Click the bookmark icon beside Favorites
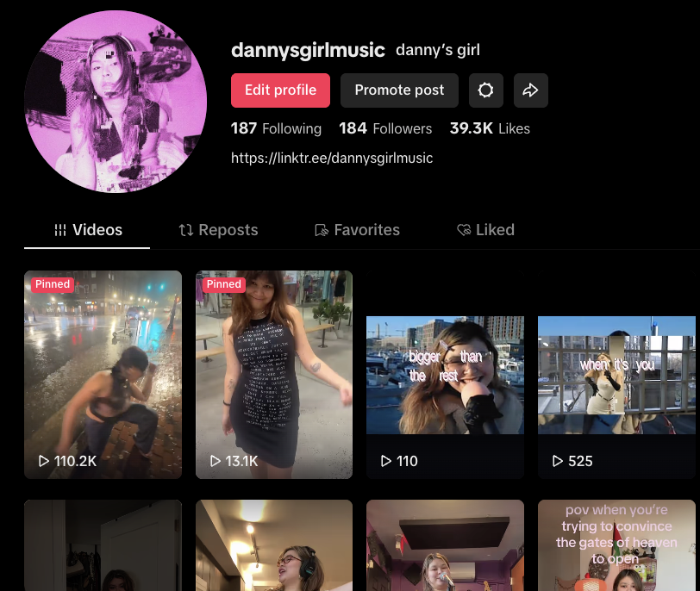This screenshot has height=591, width=700. point(321,229)
